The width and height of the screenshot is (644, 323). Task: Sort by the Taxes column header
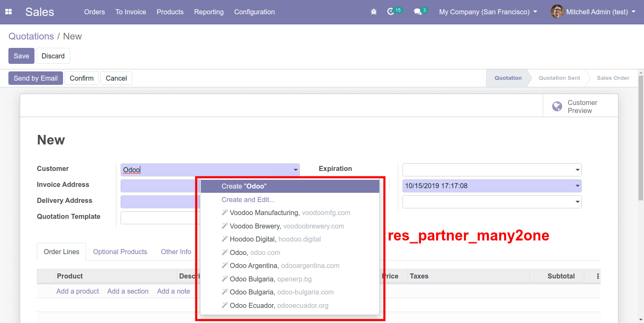point(468,276)
